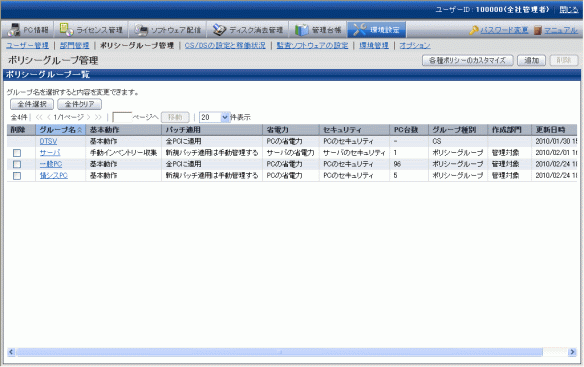Click サーバの省電力 cell
The image size is (584, 367).
(x=290, y=153)
